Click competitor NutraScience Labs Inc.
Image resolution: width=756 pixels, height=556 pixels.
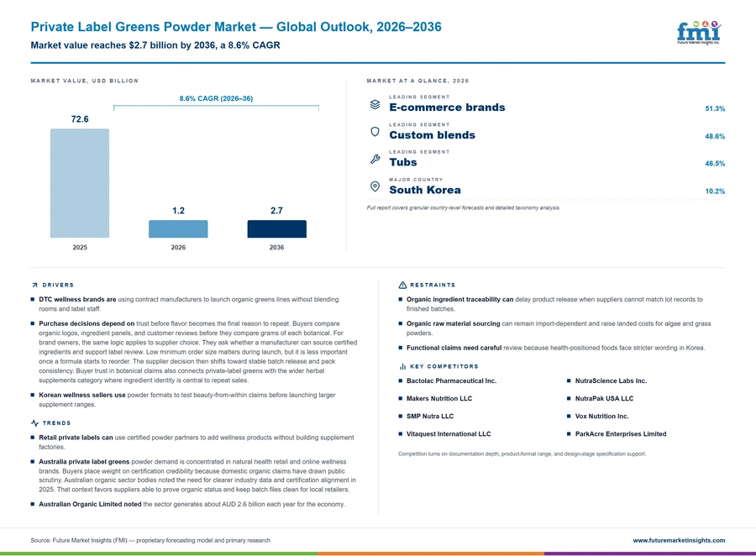[611, 381]
